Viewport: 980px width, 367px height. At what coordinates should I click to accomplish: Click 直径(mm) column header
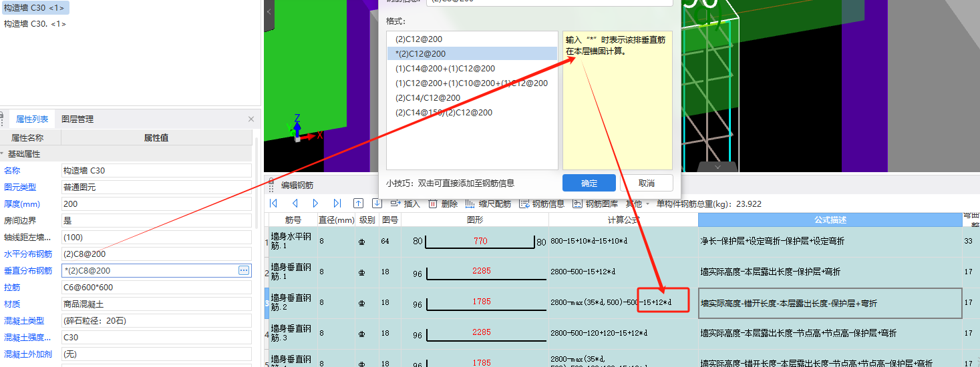pyautogui.click(x=336, y=220)
